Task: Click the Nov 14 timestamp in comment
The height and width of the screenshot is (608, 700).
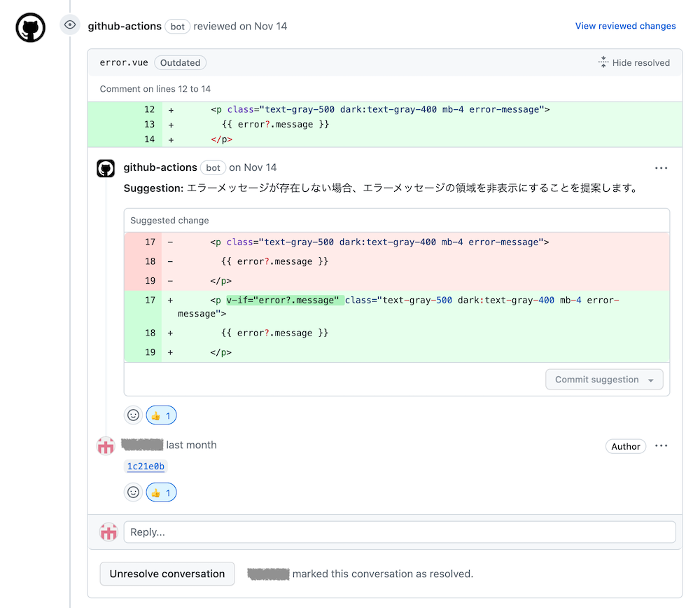Action: point(260,167)
